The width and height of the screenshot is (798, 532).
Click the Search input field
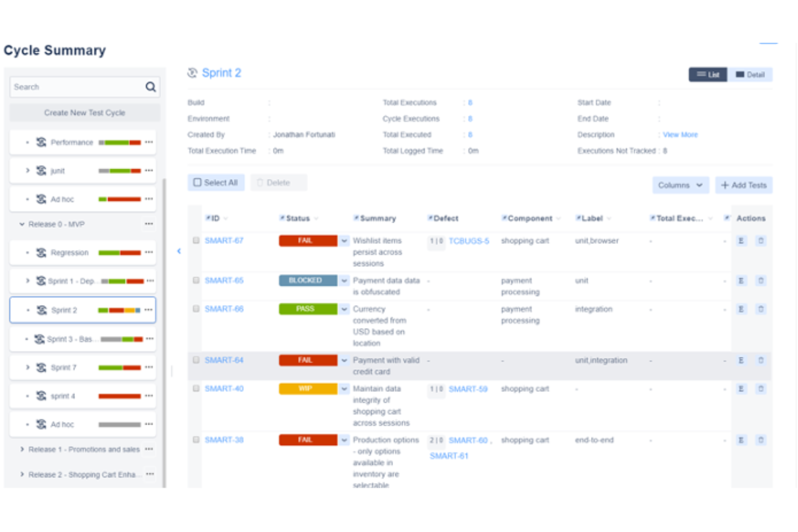click(x=70, y=86)
